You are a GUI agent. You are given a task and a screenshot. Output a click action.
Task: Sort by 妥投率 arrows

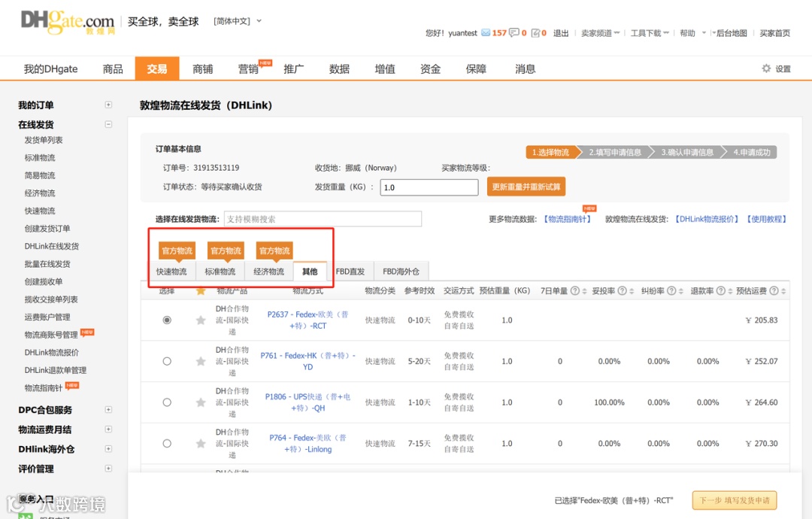(632, 291)
